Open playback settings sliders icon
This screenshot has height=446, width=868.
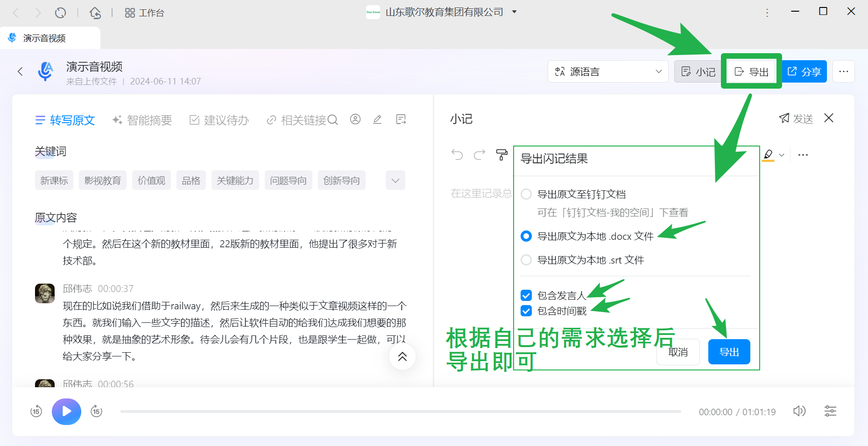click(x=830, y=411)
